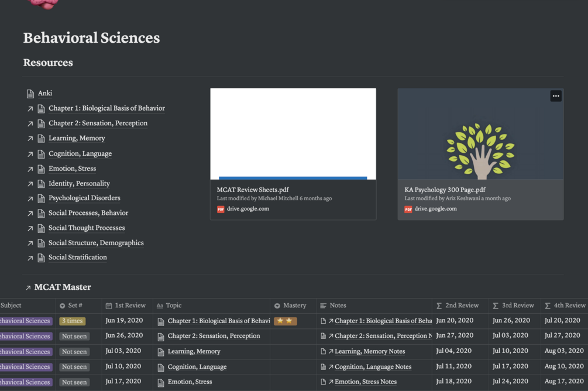Viewport: 588px width, 391px height.
Task: Click the page icon beside Anki
Action: [30, 94]
